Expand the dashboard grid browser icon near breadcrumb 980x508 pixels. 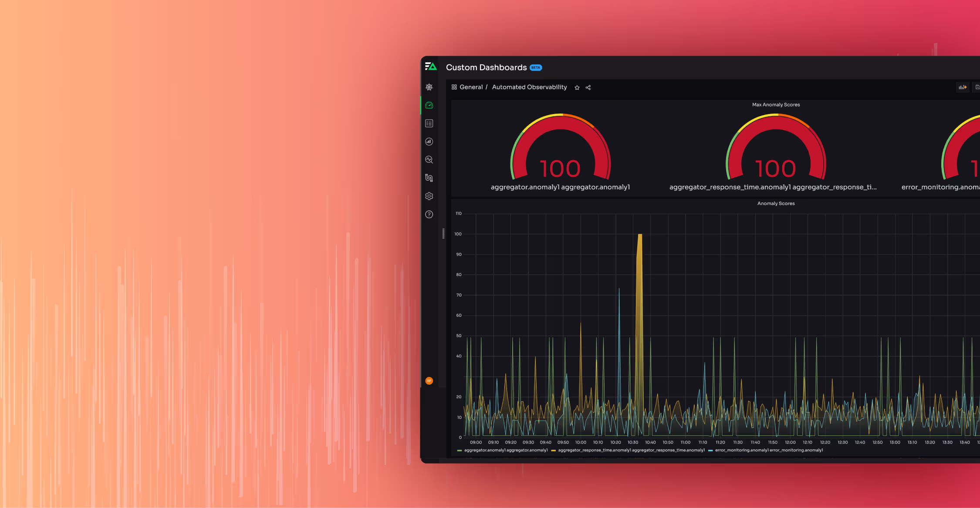click(x=453, y=87)
